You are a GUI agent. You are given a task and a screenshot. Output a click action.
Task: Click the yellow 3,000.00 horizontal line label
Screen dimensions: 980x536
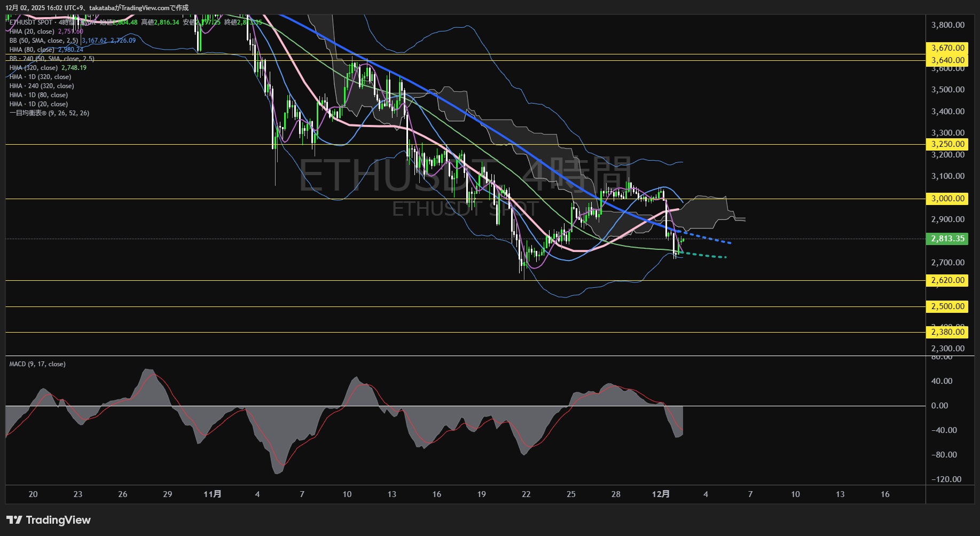(947, 199)
